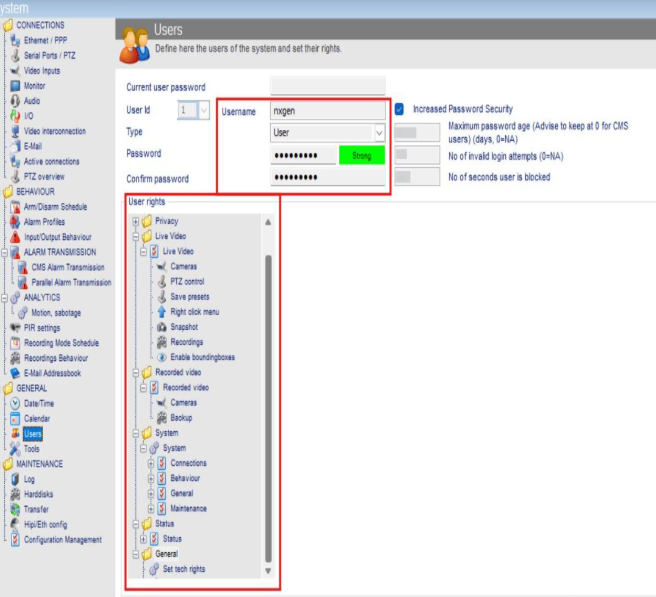Expand the Maintenance node in rights tree
This screenshot has width=656, height=597.
(151, 509)
